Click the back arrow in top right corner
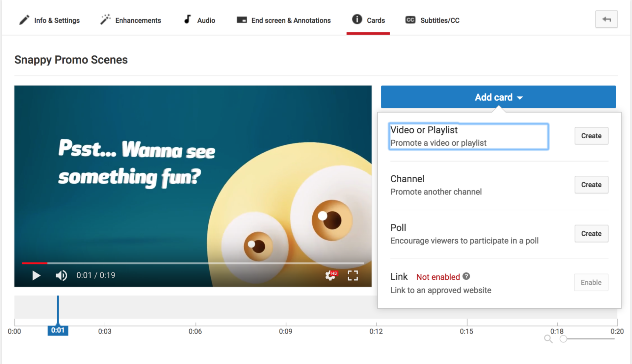Viewport: 632px width, 364px height. (x=607, y=19)
